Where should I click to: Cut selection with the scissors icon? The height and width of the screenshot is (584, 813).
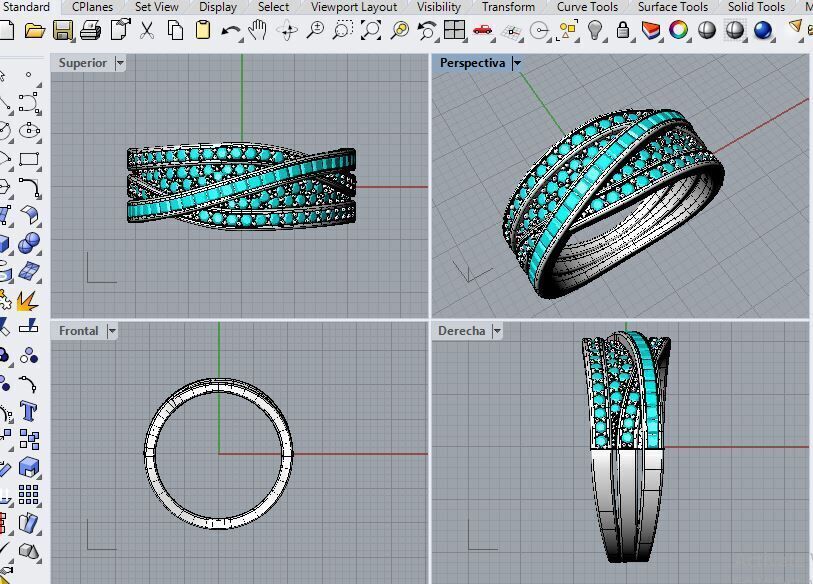147,31
